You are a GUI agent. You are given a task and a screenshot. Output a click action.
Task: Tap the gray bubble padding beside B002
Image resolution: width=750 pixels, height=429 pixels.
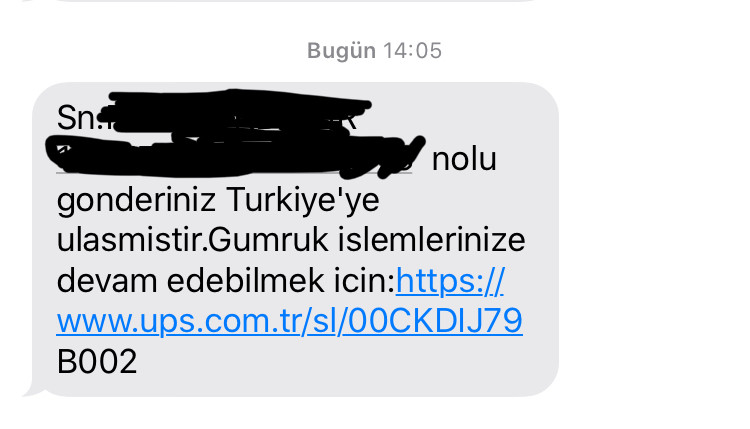click(x=335, y=362)
